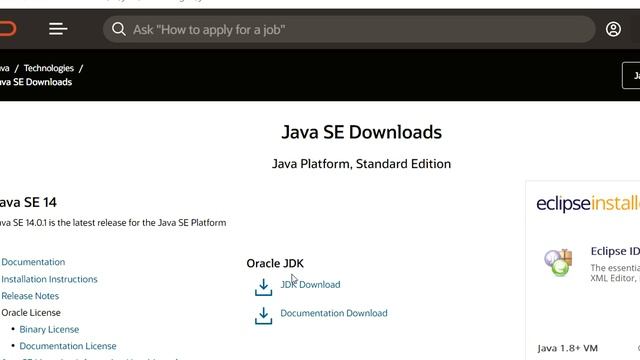The height and width of the screenshot is (360, 640).
Task: Click the Documentation Download arrow icon
Action: (x=263, y=316)
